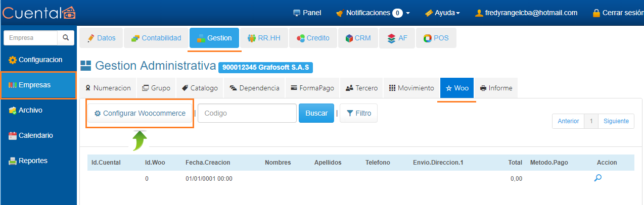
Task: Open the Filtro options
Action: pos(358,113)
